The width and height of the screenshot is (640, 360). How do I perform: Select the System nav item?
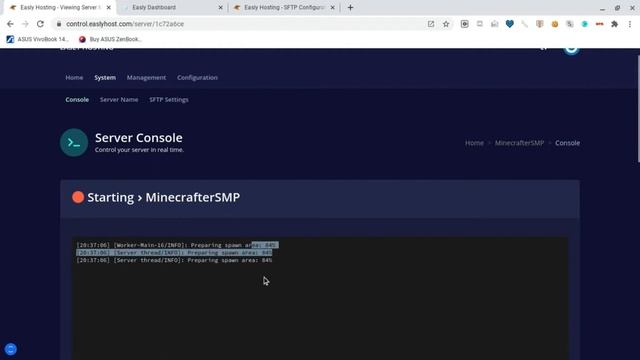105,78
